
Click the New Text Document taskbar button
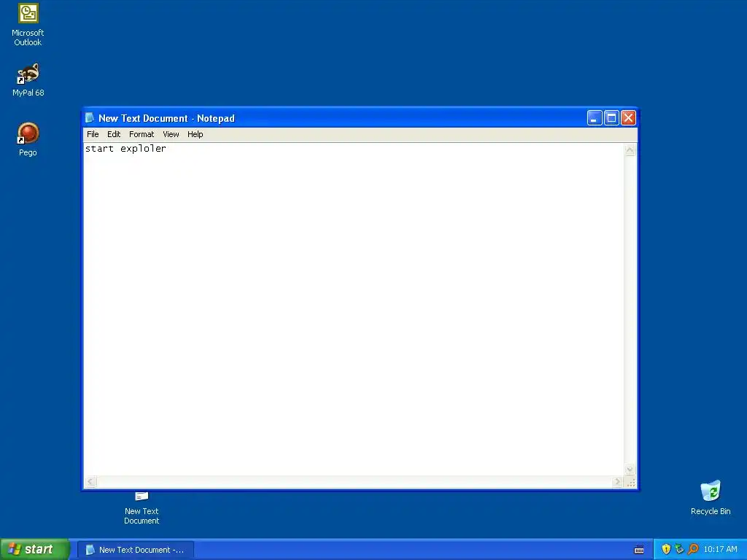click(135, 550)
